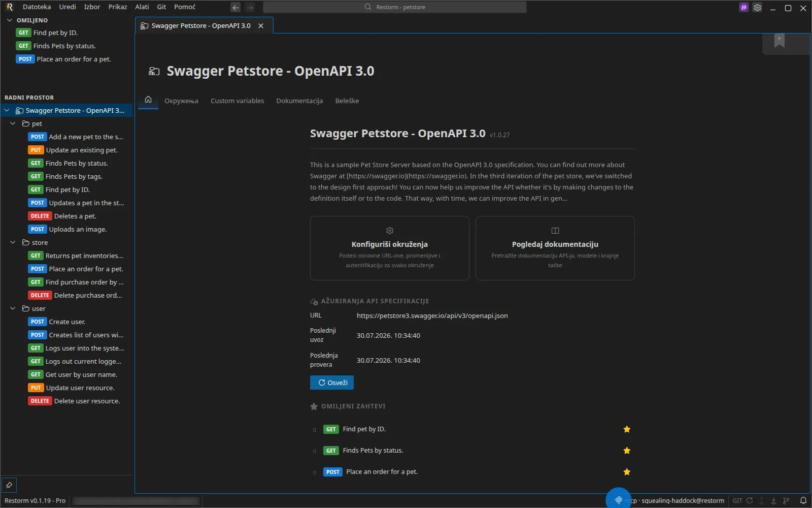The width and height of the screenshot is (812, 508).
Task: Open Logs user into the system request
Action: 76,348
